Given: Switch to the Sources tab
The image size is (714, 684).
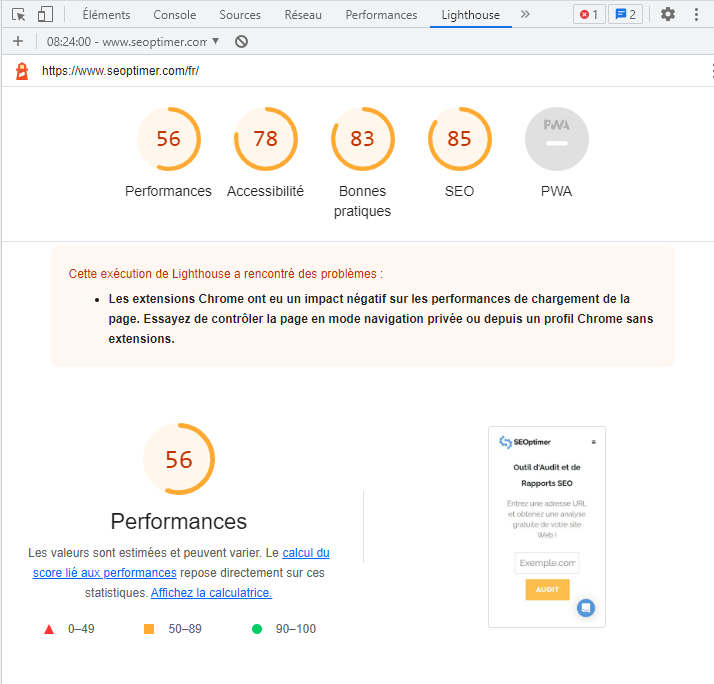Looking at the screenshot, I should coord(240,15).
